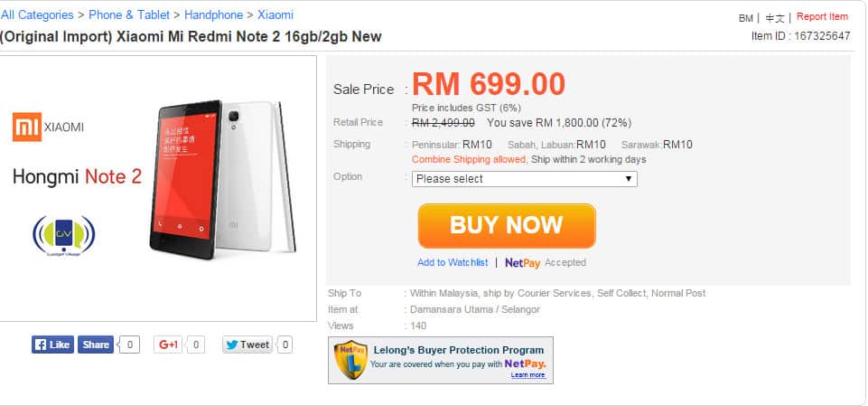The width and height of the screenshot is (868, 406).
Task: Open the All Categories breadcrumb
Action: tap(37, 15)
